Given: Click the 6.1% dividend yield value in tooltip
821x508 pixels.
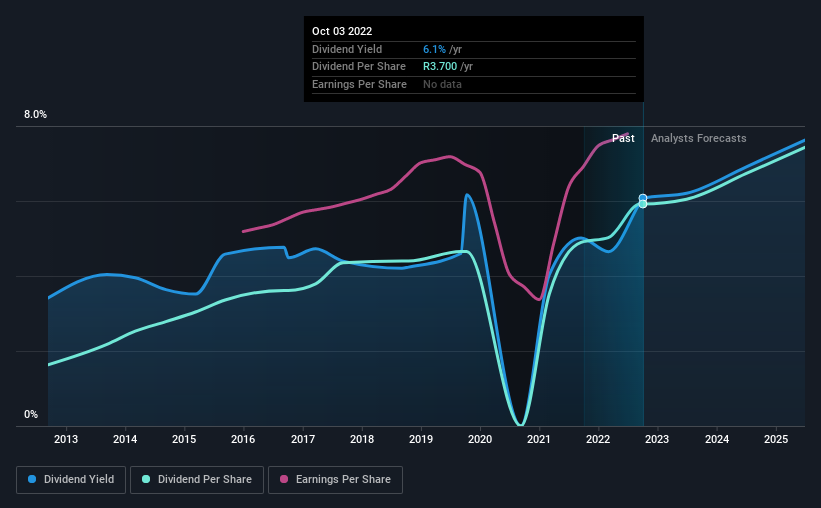Looking at the screenshot, I should [x=434, y=49].
